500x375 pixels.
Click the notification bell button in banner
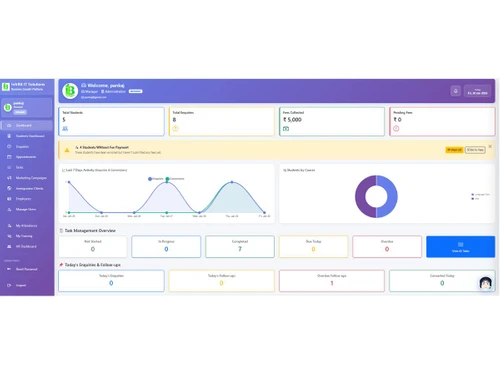click(x=456, y=91)
